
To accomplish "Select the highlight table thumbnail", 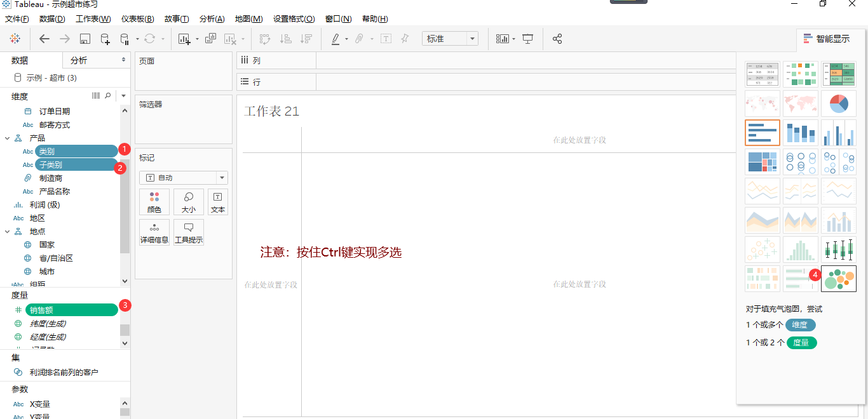I will coord(839,74).
